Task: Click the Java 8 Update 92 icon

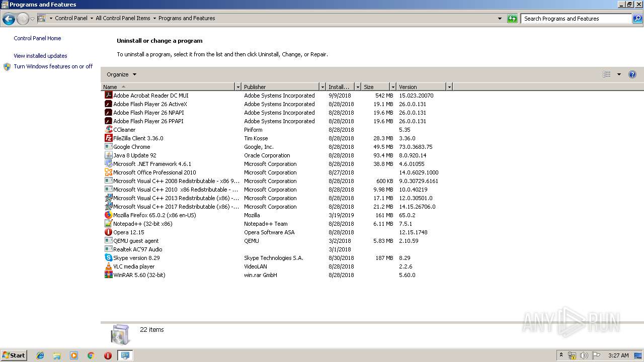Action: pos(108,155)
